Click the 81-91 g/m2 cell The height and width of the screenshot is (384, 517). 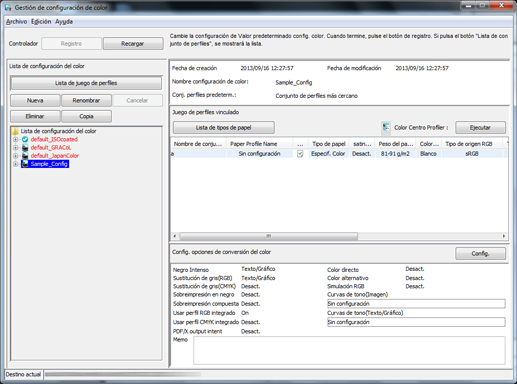tap(395, 154)
